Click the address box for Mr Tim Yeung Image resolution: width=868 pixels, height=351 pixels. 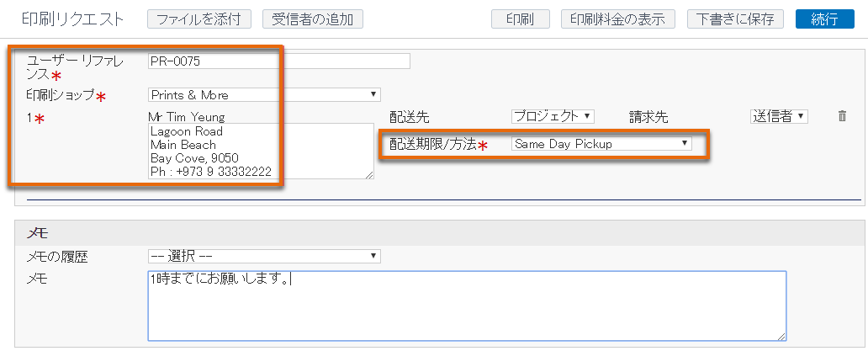262,152
